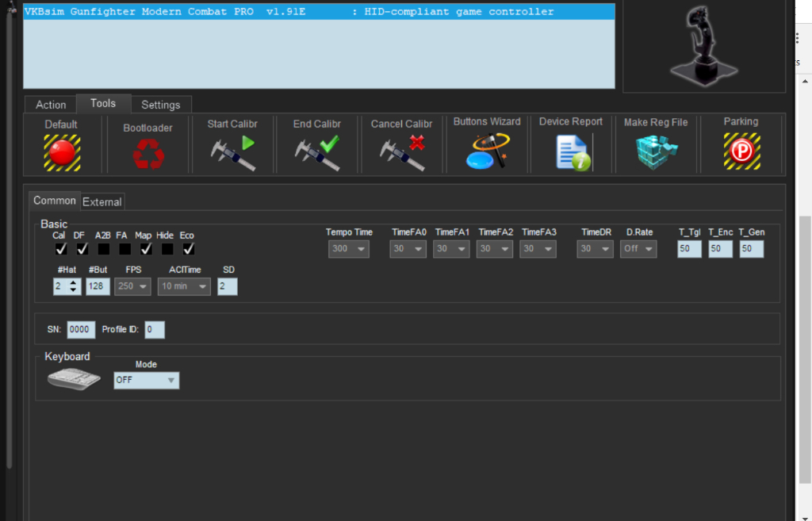Select the VKBsim Gunfighter device row

pos(319,12)
